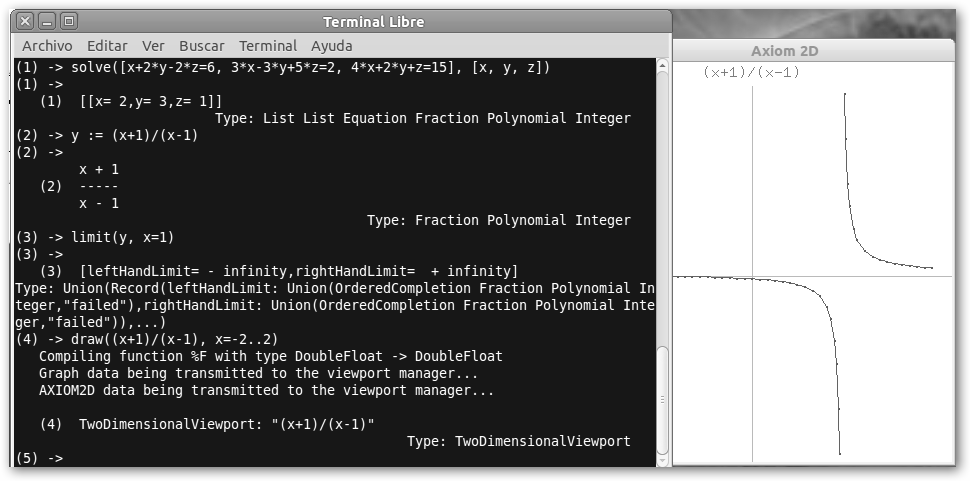Close the Terminal Libre window
The height and width of the screenshot is (481, 970).
(x=26, y=21)
